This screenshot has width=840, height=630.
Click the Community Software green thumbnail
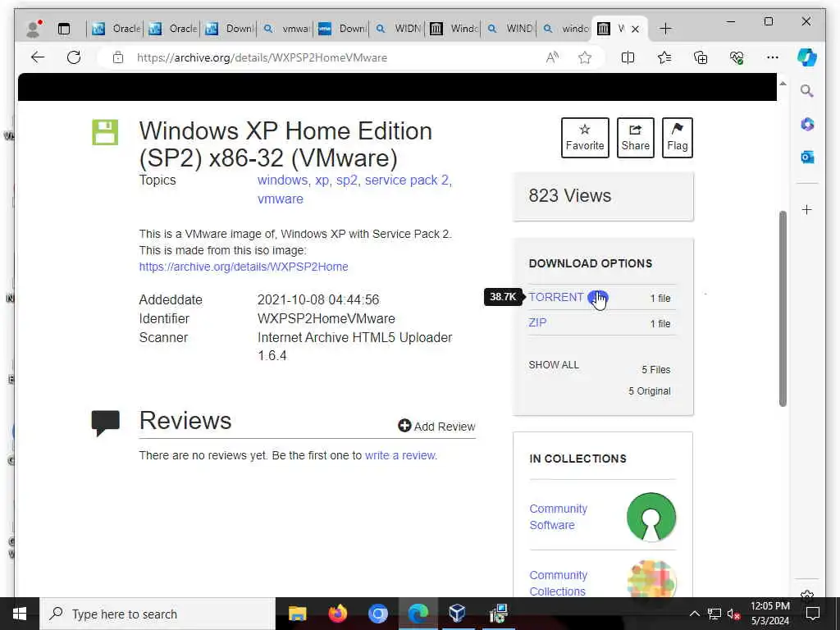[x=651, y=517]
